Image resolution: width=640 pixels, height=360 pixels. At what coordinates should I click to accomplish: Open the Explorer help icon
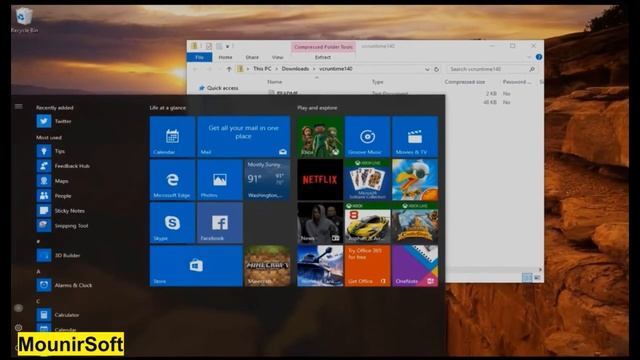(539, 57)
